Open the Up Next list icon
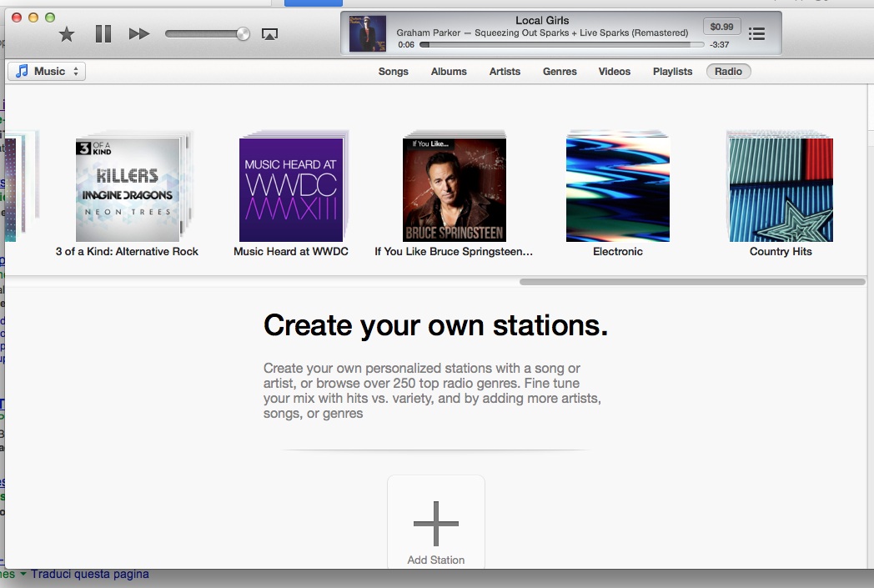The width and height of the screenshot is (874, 588). click(756, 34)
